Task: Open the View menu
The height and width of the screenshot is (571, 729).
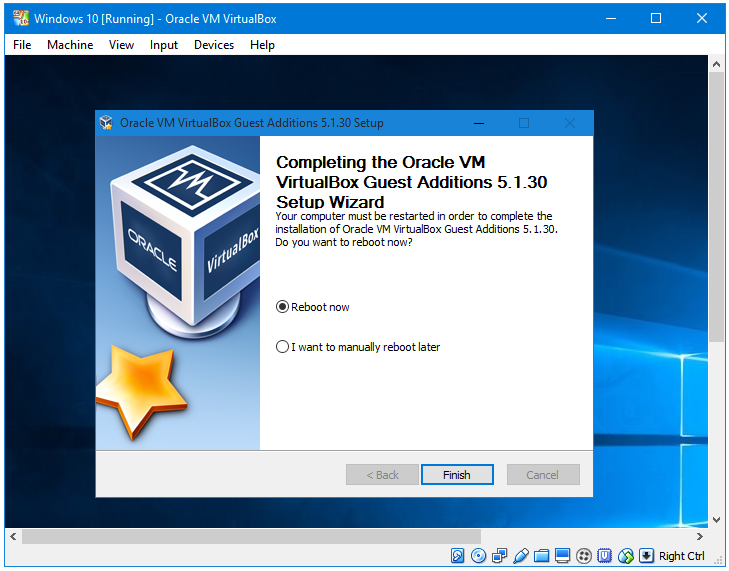Action: point(121,45)
